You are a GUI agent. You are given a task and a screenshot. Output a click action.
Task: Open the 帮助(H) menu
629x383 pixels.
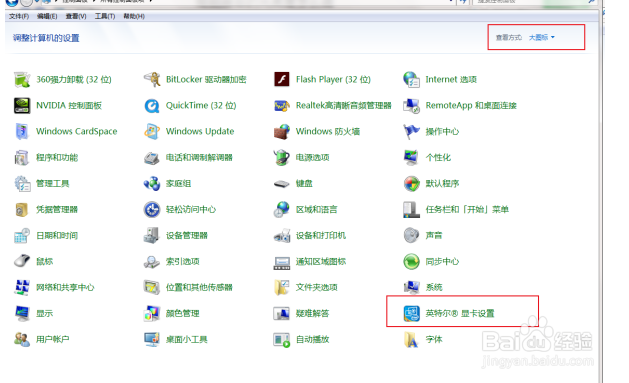point(134,16)
